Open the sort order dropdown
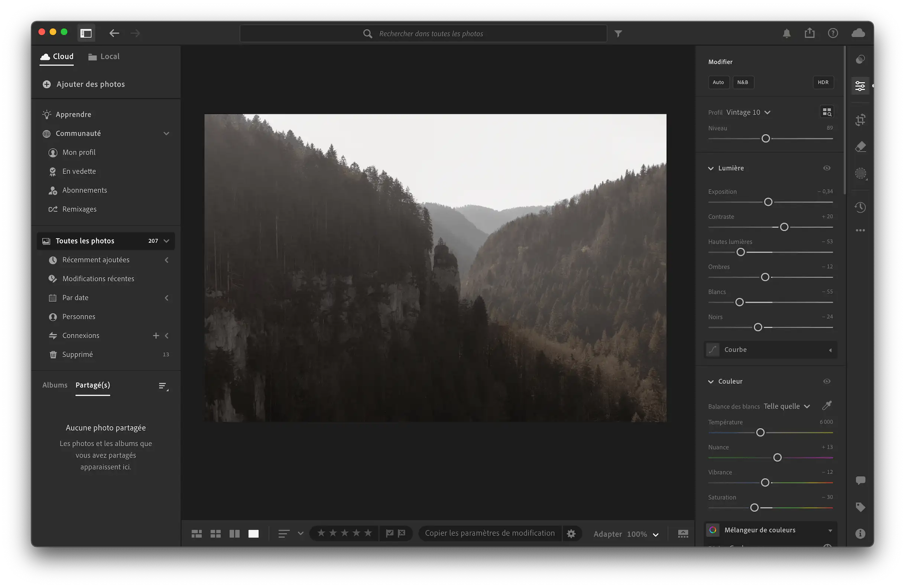905x588 pixels. (x=291, y=534)
